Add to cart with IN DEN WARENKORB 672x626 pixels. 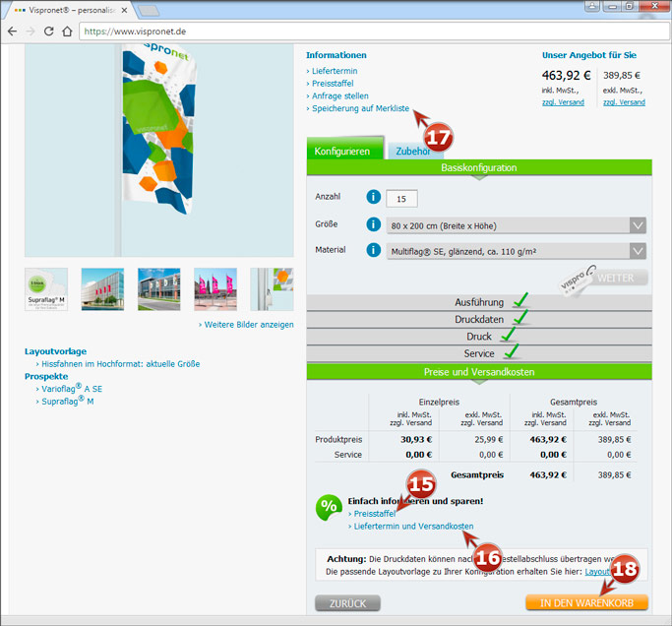click(586, 602)
